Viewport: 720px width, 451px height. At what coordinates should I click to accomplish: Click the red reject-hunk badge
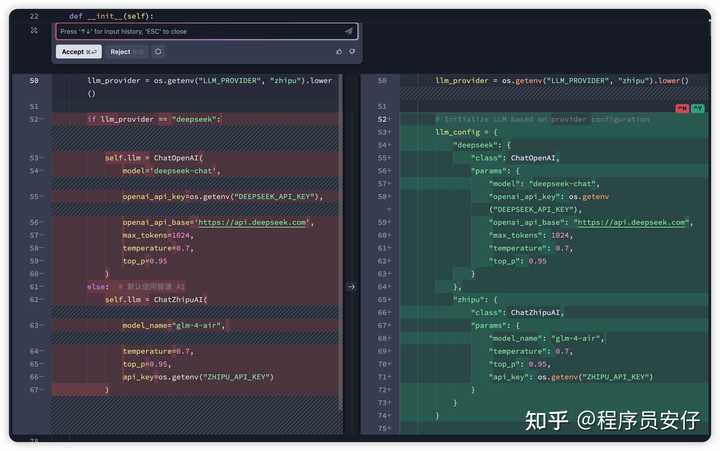[x=682, y=108]
